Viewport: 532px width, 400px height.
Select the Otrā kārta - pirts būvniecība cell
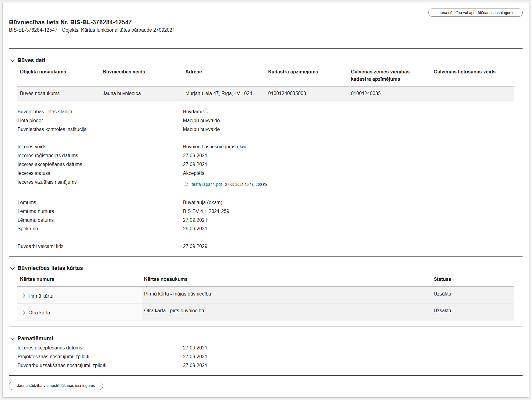pyautogui.click(x=174, y=311)
